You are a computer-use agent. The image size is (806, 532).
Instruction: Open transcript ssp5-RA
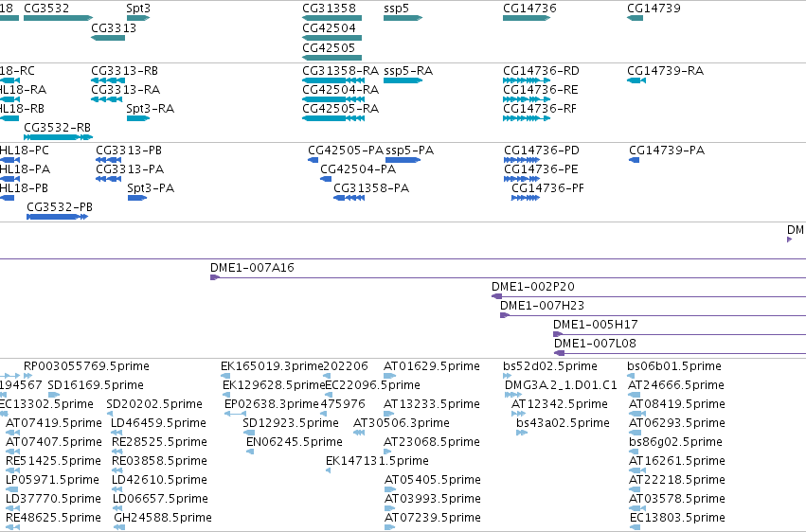[408, 71]
